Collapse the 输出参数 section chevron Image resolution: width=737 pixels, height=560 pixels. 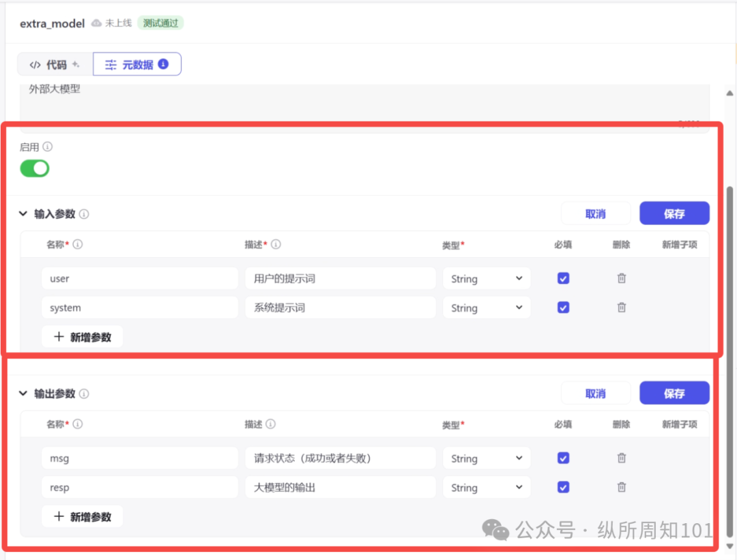pos(23,393)
